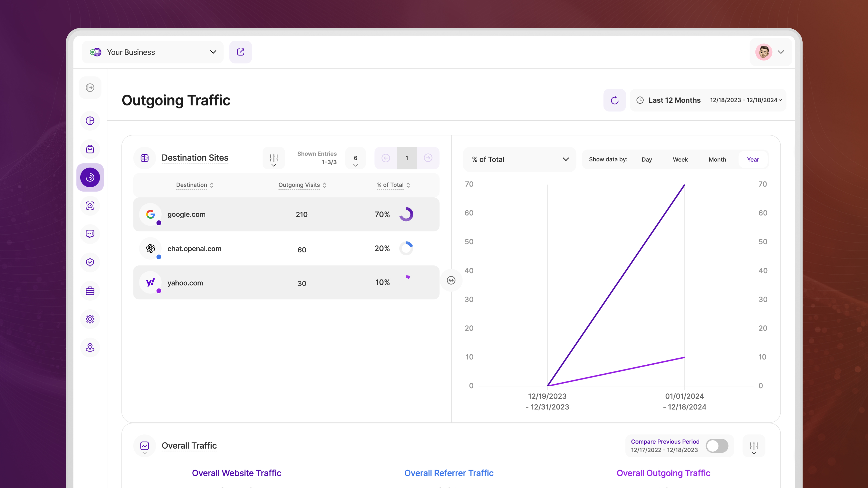868x488 pixels.
Task: Open Destination Sites filter settings
Action: click(274, 158)
